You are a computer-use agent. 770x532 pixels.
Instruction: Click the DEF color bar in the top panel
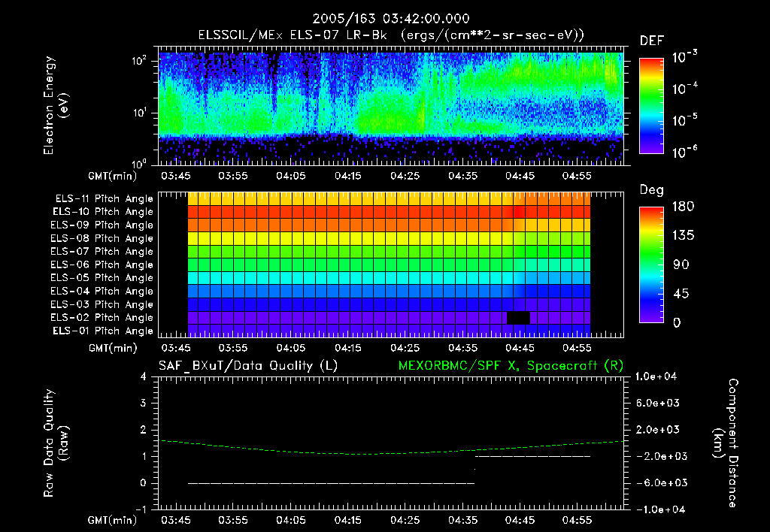pos(650,106)
